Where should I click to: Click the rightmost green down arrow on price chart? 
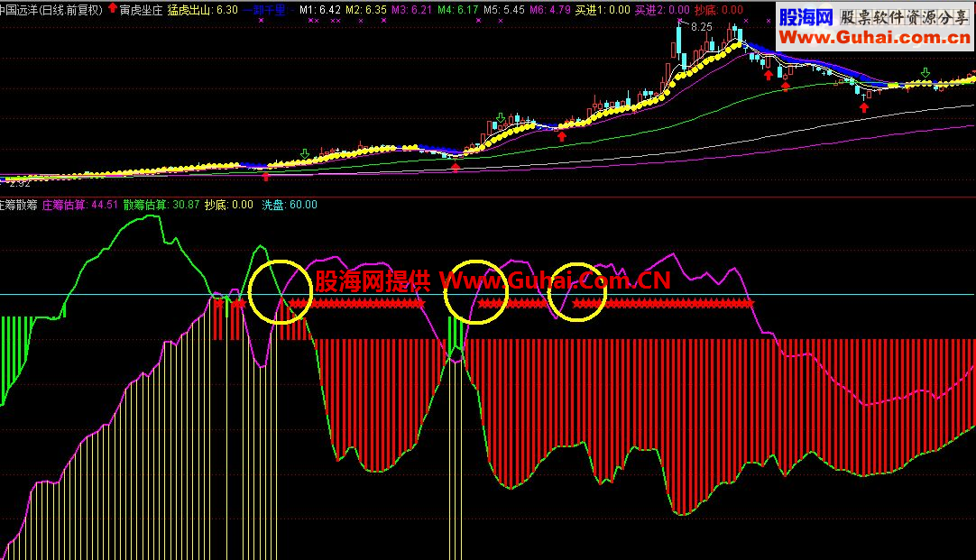pos(925,73)
